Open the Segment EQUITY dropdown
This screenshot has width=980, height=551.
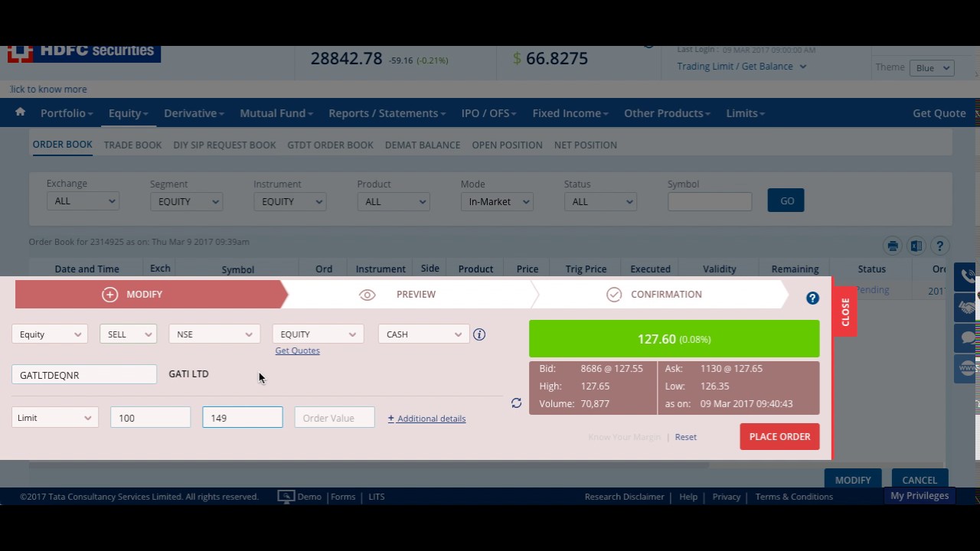click(x=186, y=201)
